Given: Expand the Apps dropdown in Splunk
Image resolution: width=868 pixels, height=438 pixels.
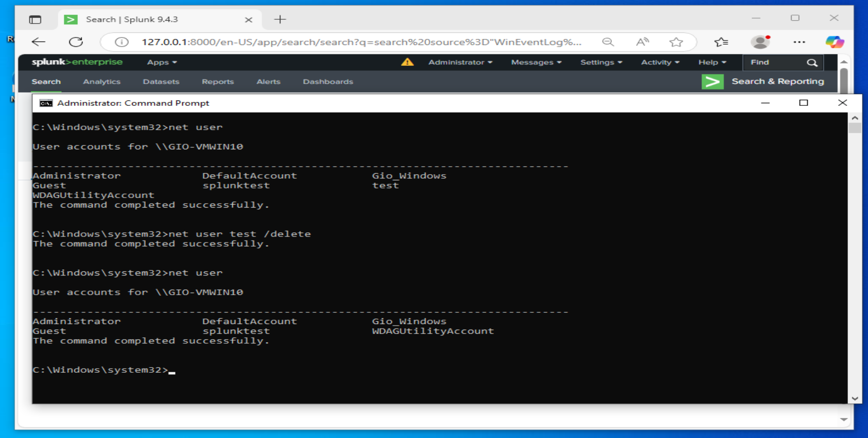Looking at the screenshot, I should pos(162,62).
